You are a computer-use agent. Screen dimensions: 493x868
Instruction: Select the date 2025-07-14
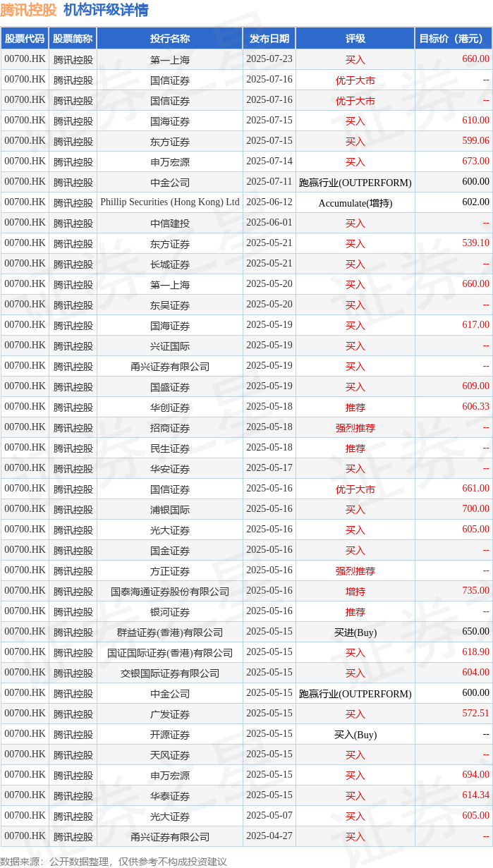click(x=269, y=161)
